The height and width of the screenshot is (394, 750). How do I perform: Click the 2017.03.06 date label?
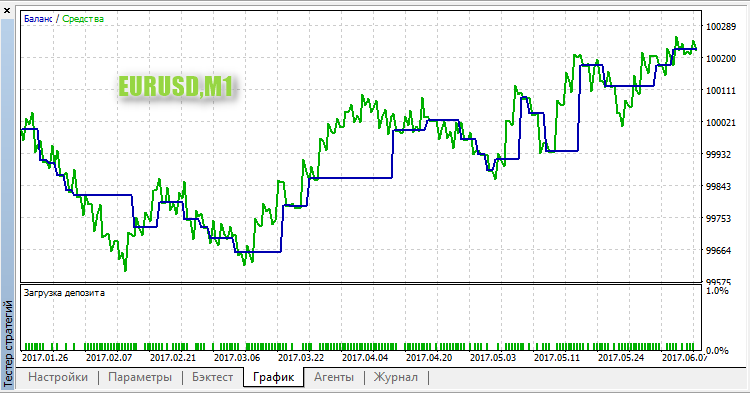pos(237,358)
